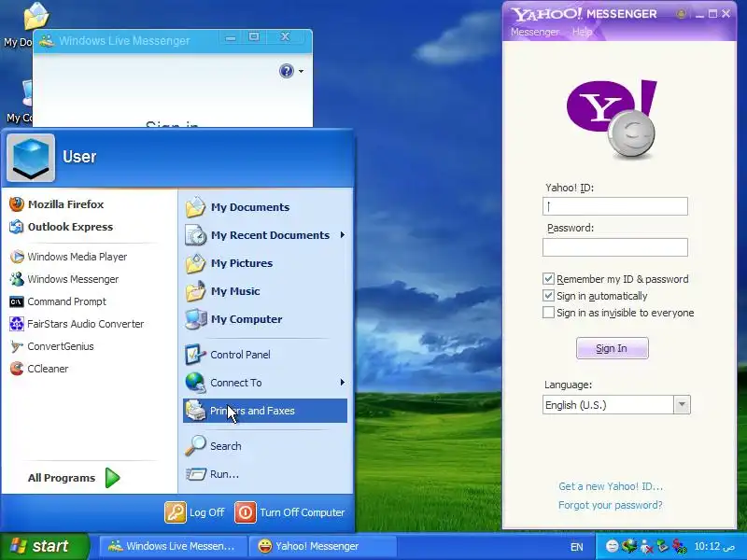Follow Get a new Yahoo! ID link
This screenshot has height=560, width=747.
tap(611, 486)
